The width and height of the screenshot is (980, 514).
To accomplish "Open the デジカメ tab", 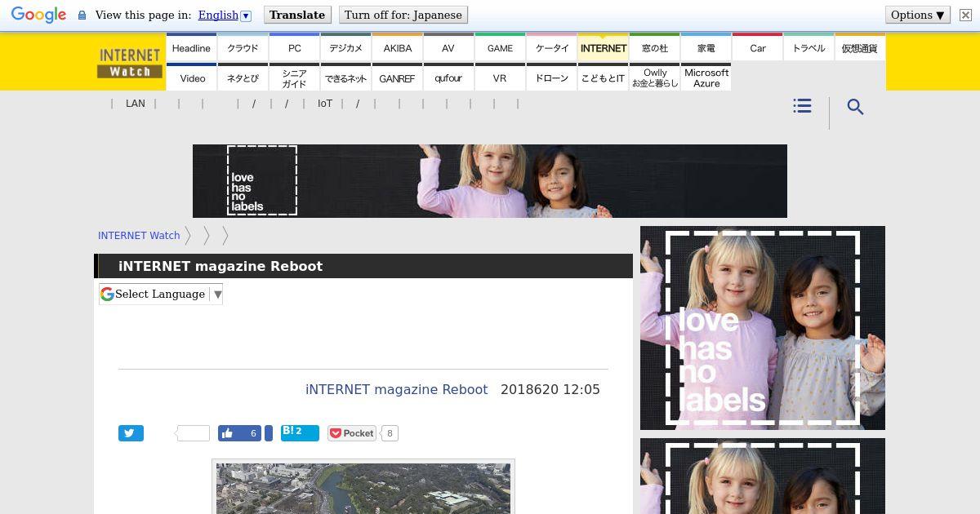I will coord(345,48).
